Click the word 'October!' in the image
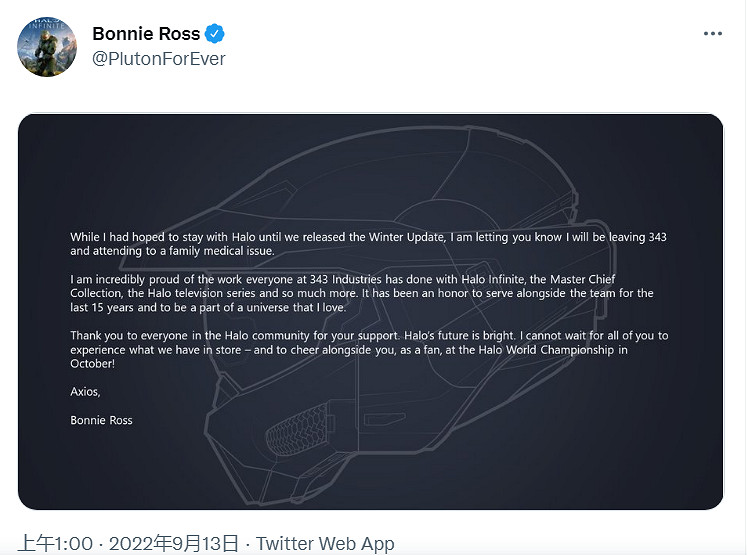 click(x=93, y=364)
